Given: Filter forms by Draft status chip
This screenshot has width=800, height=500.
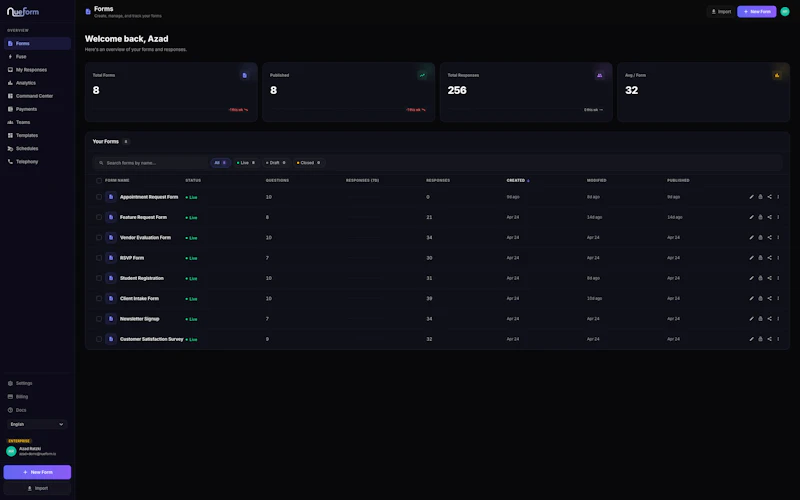Looking at the screenshot, I should 276,163.
